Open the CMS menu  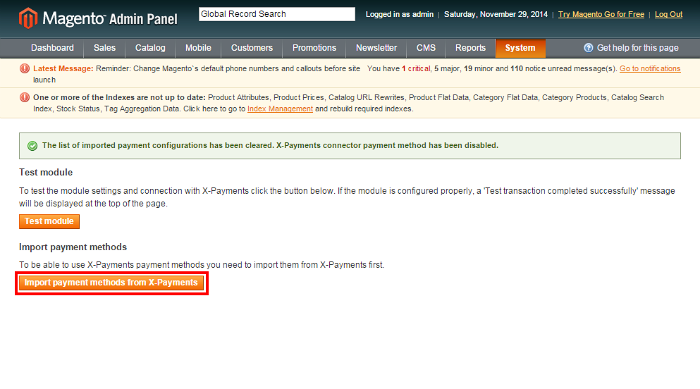[426, 48]
